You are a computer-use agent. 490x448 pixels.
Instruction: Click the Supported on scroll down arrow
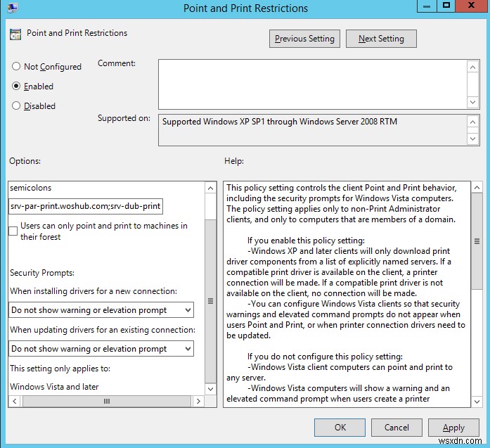473,139
